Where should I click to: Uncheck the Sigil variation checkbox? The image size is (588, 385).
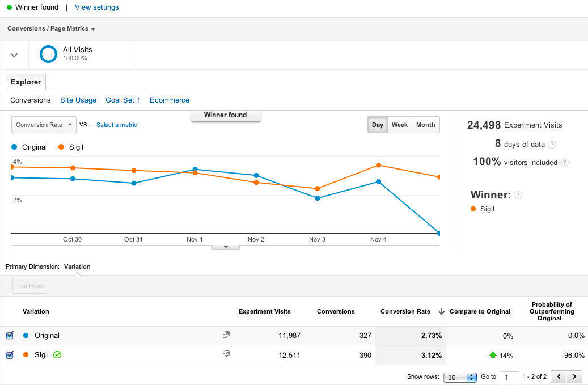point(10,355)
